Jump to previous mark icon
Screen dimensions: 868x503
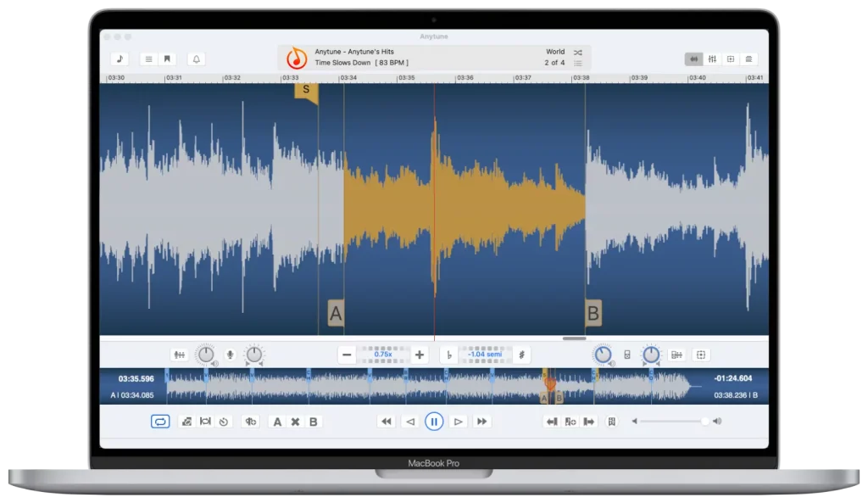pyautogui.click(x=552, y=422)
